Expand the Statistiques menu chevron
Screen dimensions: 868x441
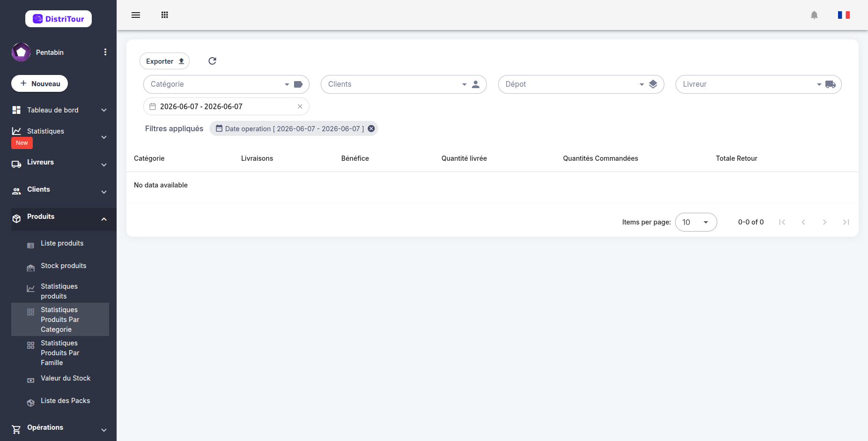104,137
